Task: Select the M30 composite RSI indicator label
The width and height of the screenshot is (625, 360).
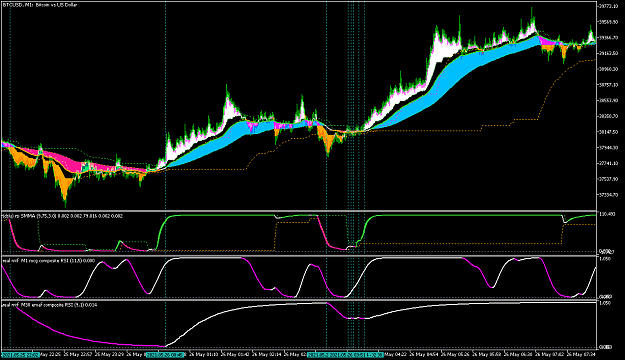Action: pyautogui.click(x=49, y=305)
